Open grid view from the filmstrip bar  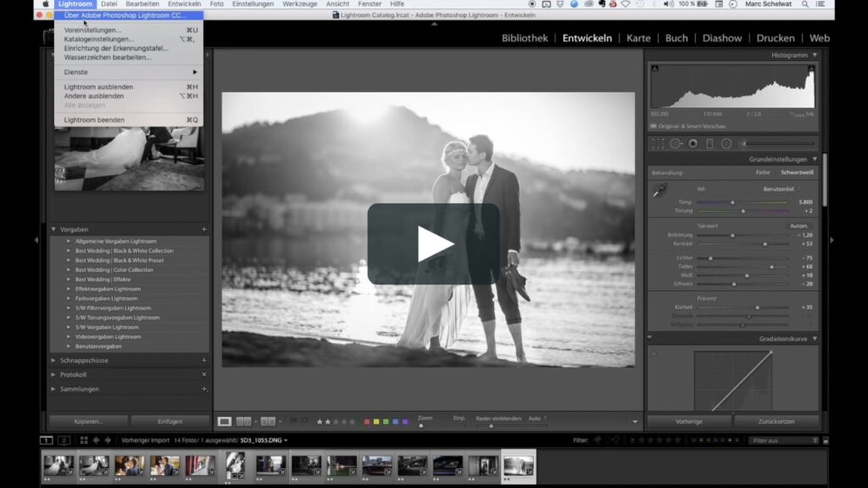84,441
